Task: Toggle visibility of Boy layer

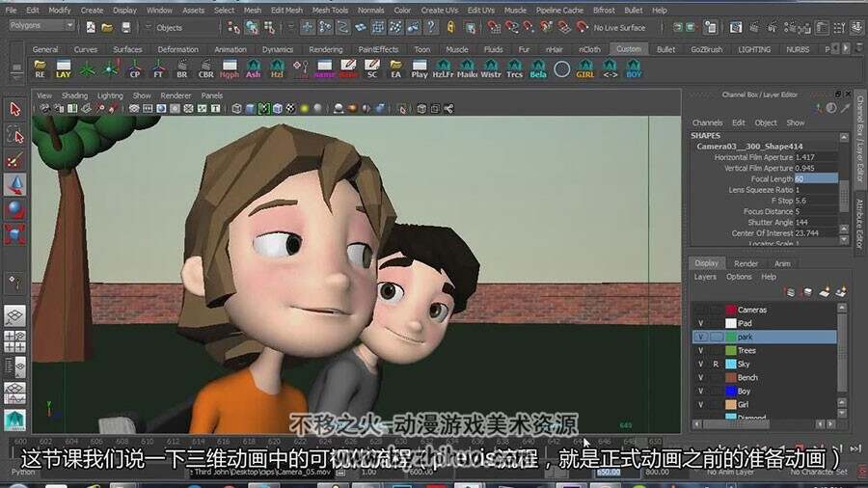Action: tap(701, 392)
